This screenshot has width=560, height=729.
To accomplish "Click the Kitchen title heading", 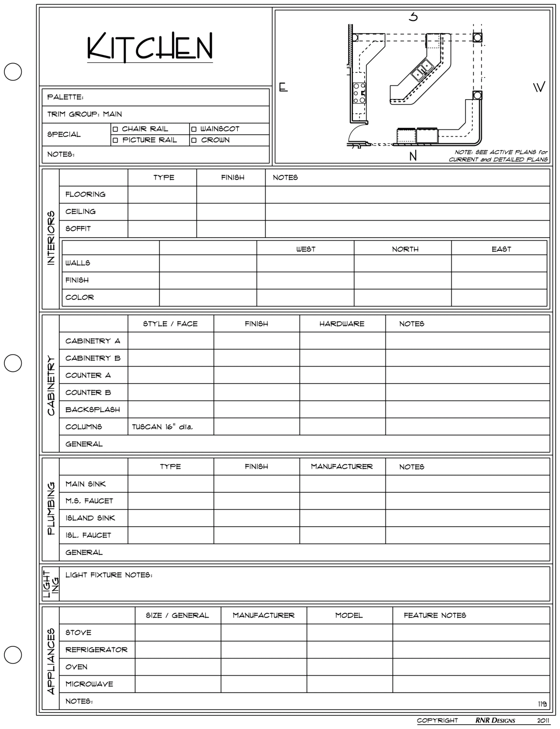I will pyautogui.click(x=150, y=47).
